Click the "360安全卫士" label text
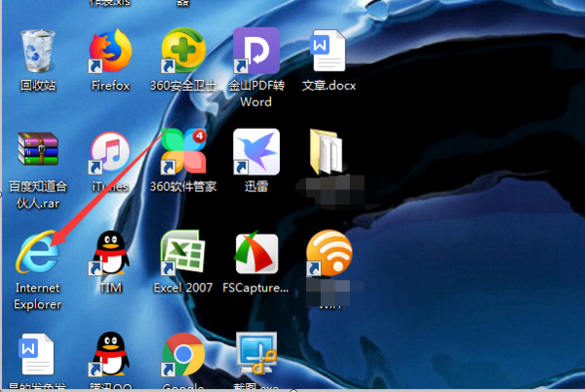 [x=183, y=86]
